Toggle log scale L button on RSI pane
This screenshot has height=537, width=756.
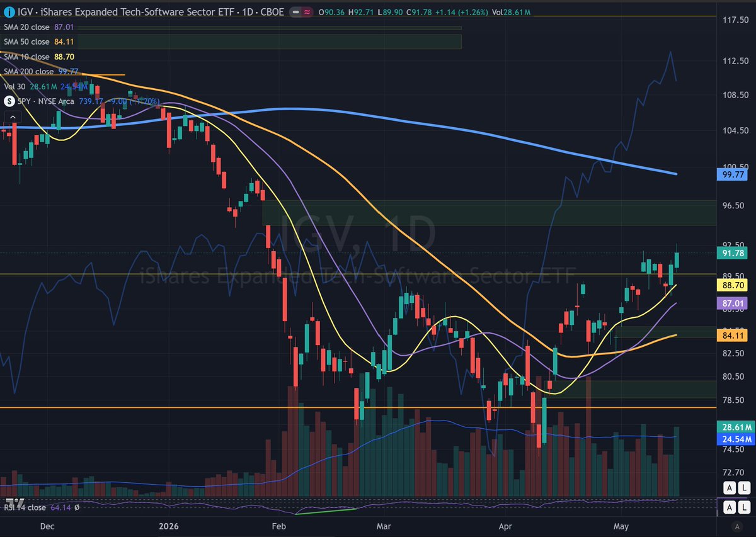pyautogui.click(x=744, y=507)
